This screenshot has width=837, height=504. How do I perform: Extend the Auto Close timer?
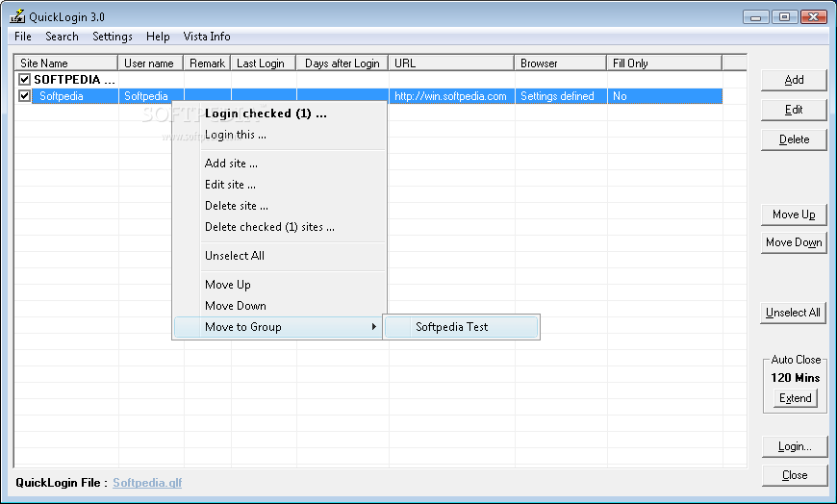[x=796, y=398]
